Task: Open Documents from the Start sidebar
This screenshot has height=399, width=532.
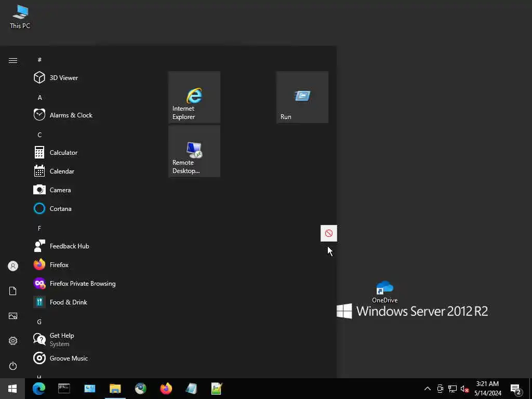Action: pyautogui.click(x=13, y=291)
